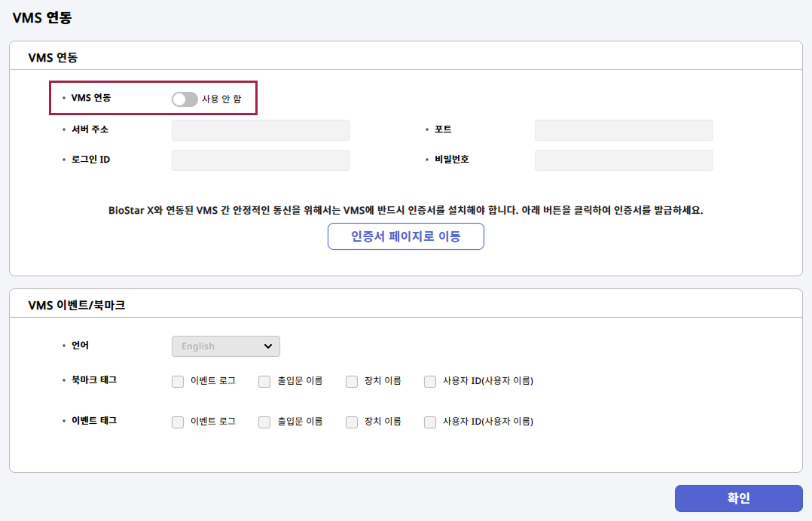The height and width of the screenshot is (521, 812).
Task: Open the 언어 dropdown showing English
Action: click(x=225, y=346)
